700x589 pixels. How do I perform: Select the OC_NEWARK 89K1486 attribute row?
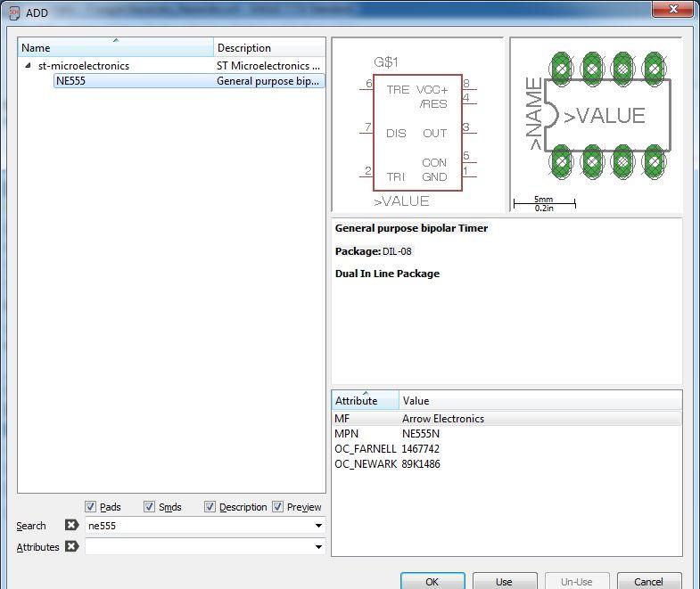pos(507,464)
